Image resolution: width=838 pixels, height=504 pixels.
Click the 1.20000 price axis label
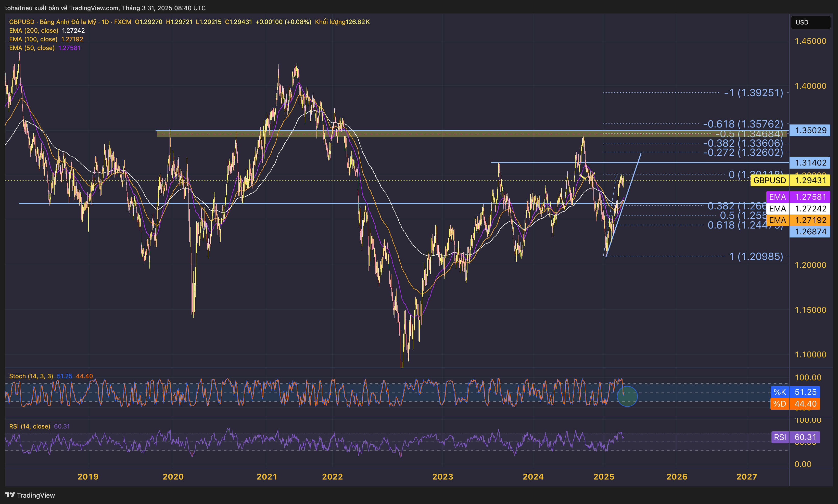pos(810,265)
